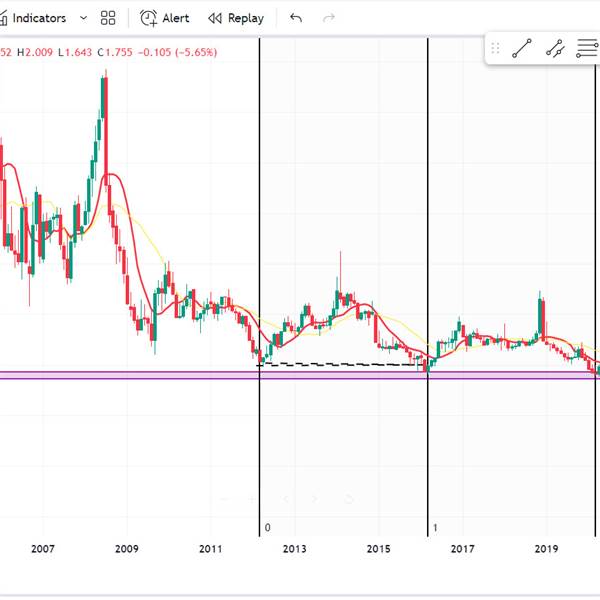The height and width of the screenshot is (600, 600).
Task: Click the low value L1.643
Action: tap(75, 52)
